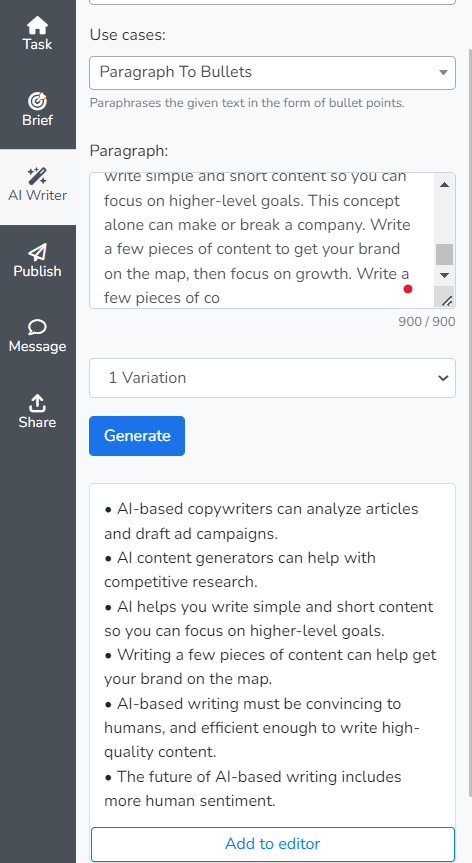
Task: Click inside the Paragraph text area
Action: 262,240
